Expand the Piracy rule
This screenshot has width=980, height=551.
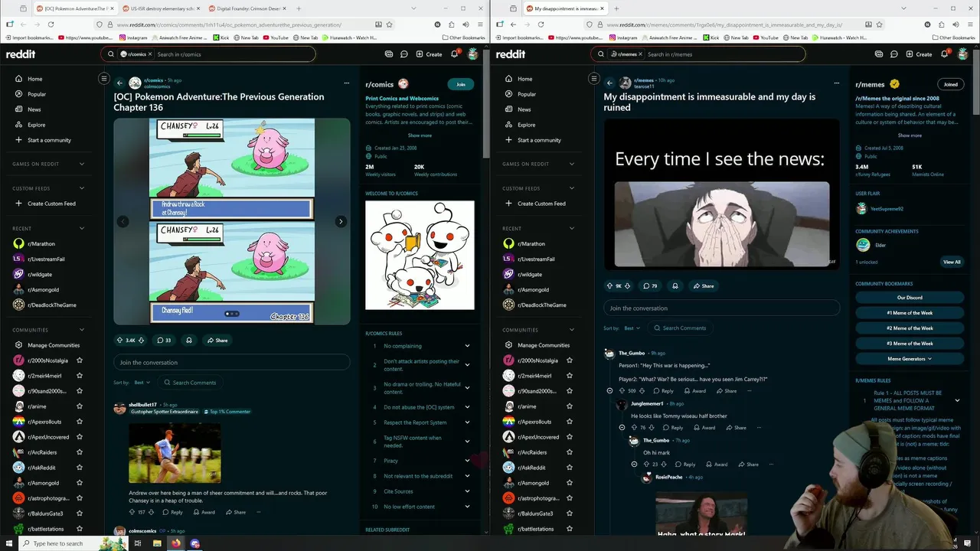pyautogui.click(x=467, y=461)
